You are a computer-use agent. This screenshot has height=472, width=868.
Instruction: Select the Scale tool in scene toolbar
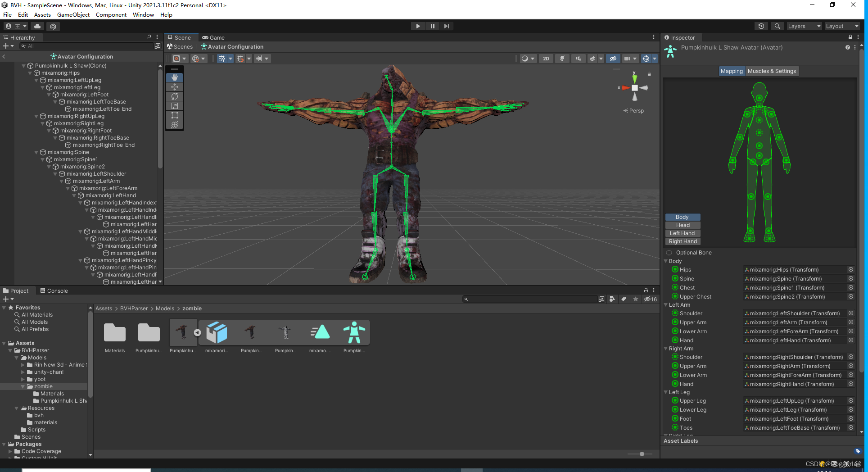pos(175,106)
